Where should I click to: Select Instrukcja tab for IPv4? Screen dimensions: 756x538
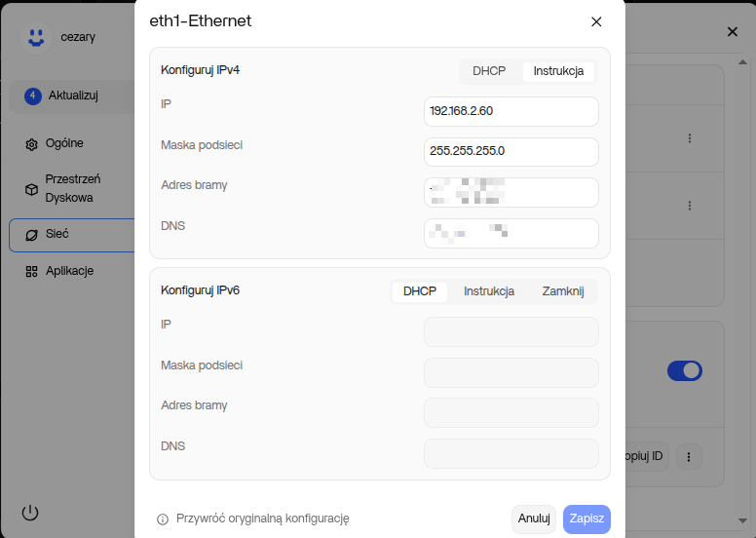pyautogui.click(x=558, y=71)
